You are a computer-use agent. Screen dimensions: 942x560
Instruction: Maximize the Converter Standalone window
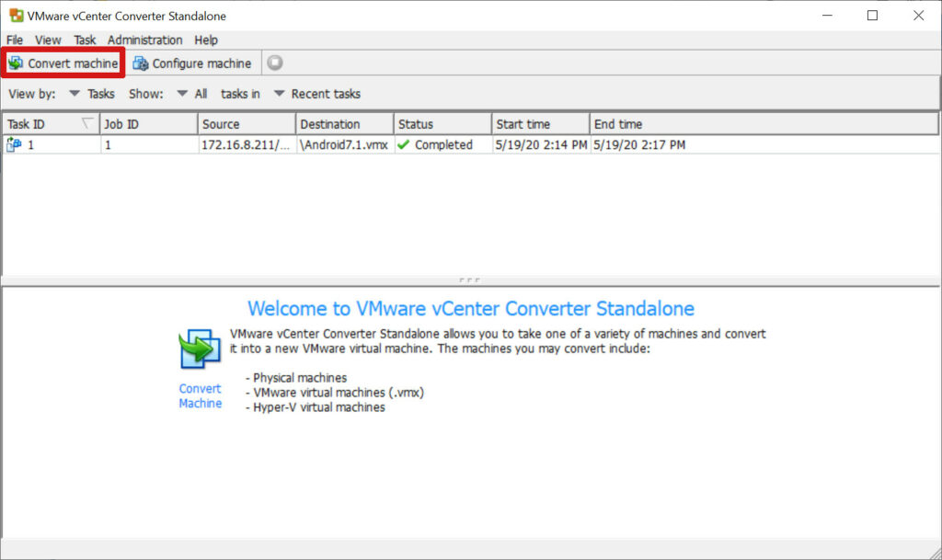click(872, 16)
